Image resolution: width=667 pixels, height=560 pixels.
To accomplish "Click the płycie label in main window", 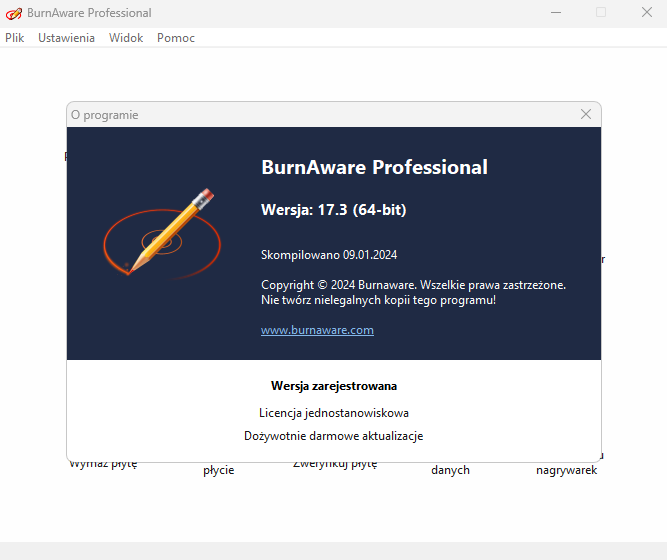I will tap(219, 471).
